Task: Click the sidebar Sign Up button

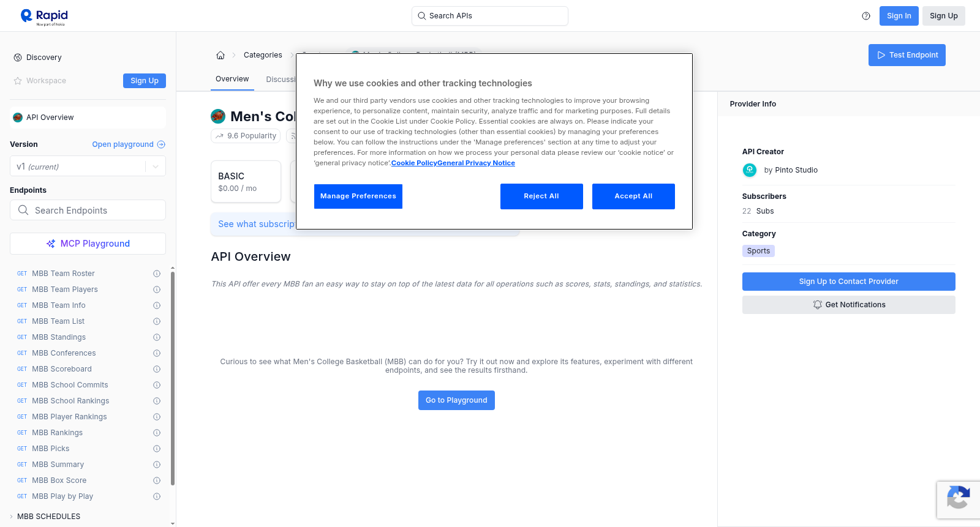Action: 145,81
